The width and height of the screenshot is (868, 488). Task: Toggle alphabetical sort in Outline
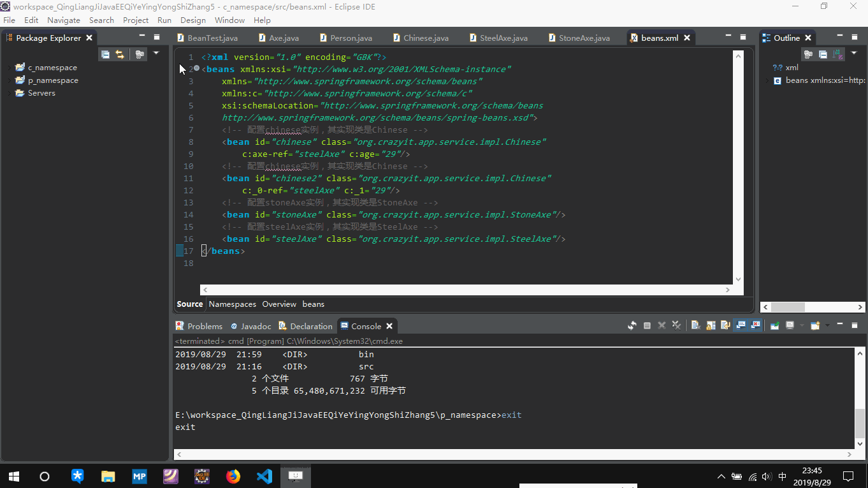point(837,55)
